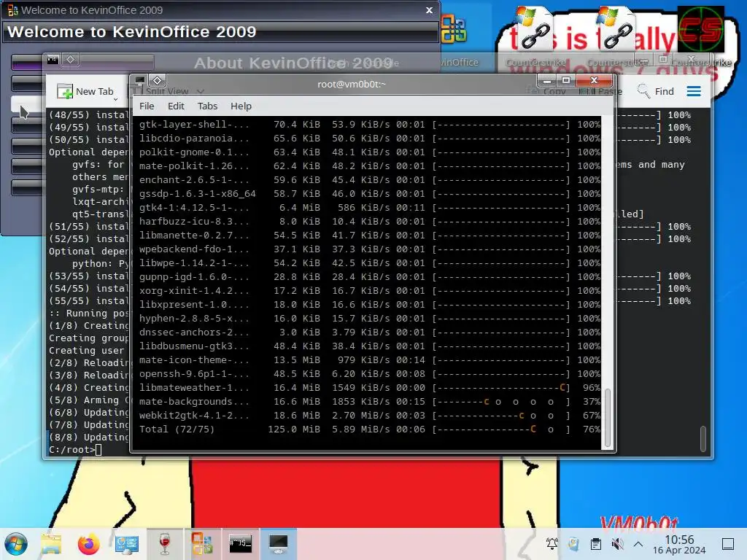This screenshot has width=747, height=560.
Task: Select the xorg-xinit-1.4.2 line
Action: click(369, 290)
